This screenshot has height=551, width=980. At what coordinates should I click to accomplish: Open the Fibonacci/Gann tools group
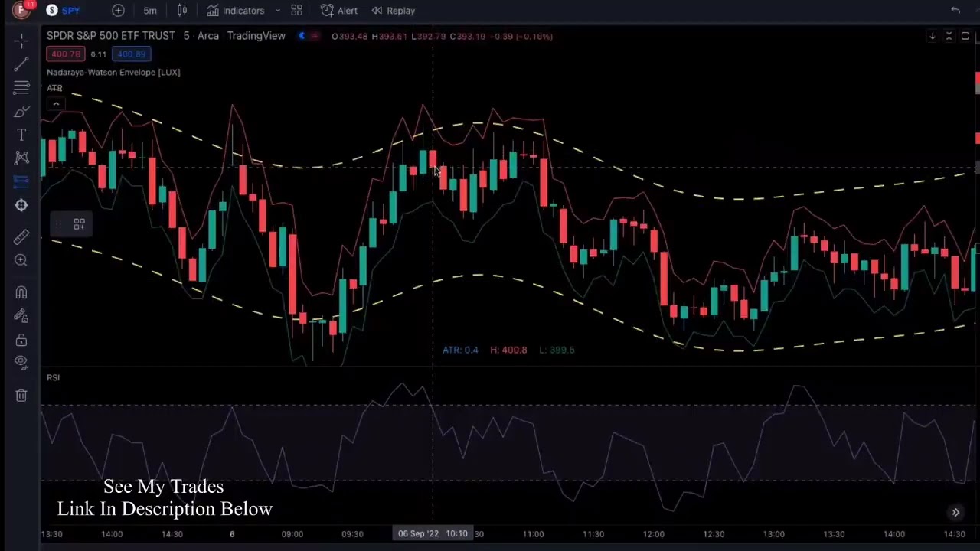[x=21, y=88]
